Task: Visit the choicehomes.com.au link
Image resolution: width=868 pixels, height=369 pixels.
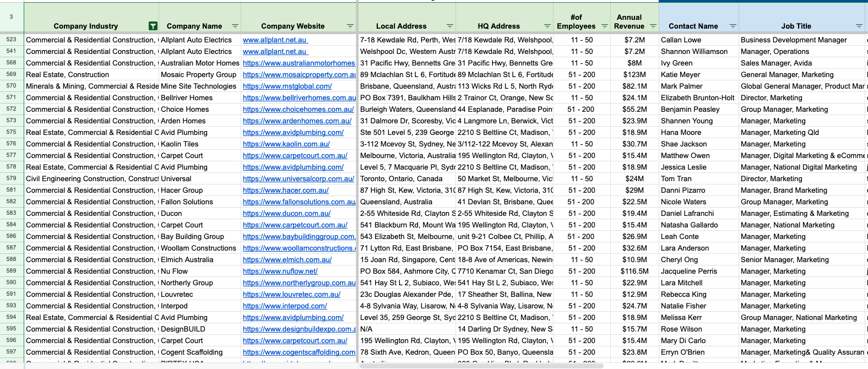Action: (299, 109)
